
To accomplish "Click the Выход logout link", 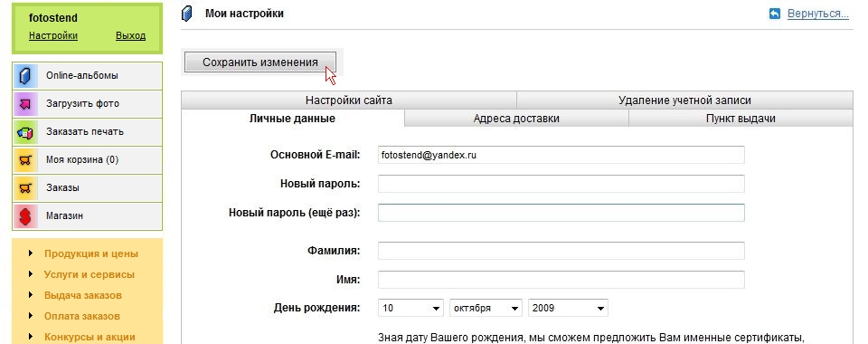I will pyautogui.click(x=130, y=36).
